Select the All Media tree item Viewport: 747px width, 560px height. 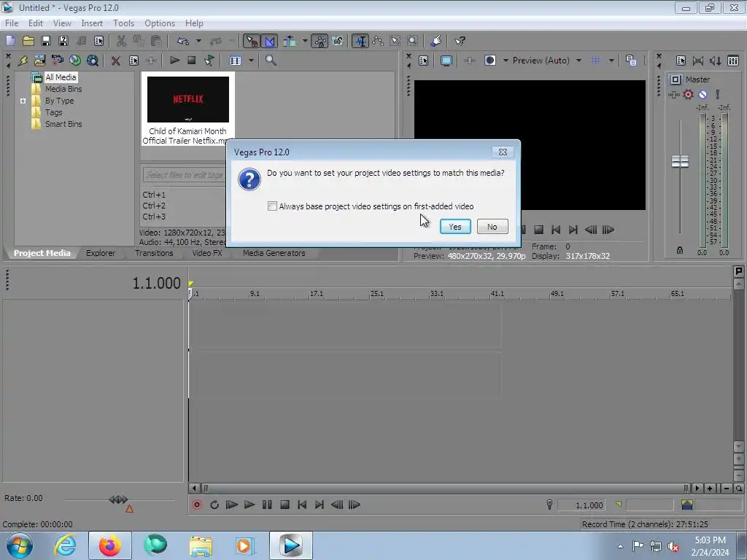61,77
